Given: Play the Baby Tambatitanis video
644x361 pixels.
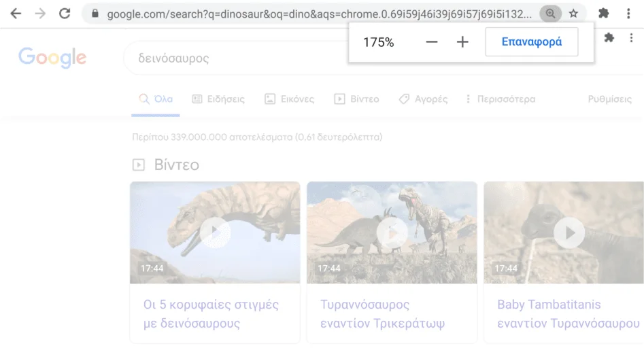Looking at the screenshot, I should [569, 233].
